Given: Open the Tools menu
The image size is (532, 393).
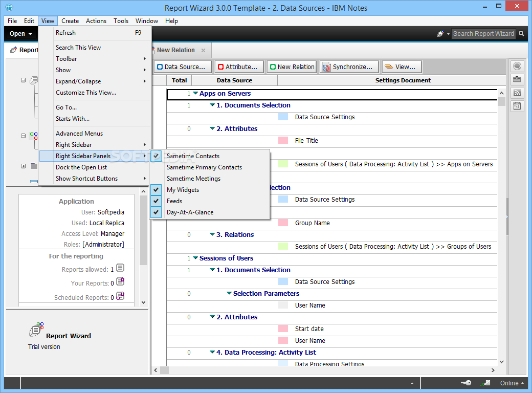Looking at the screenshot, I should [x=121, y=20].
